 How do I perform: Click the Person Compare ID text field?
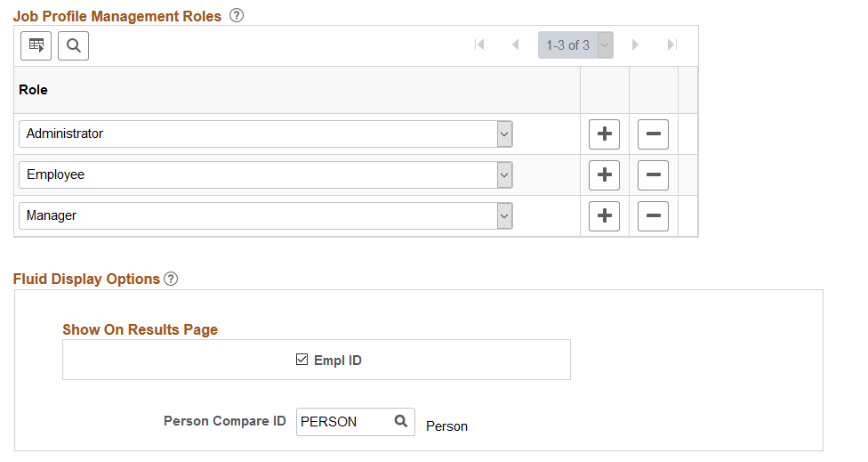pyautogui.click(x=342, y=422)
